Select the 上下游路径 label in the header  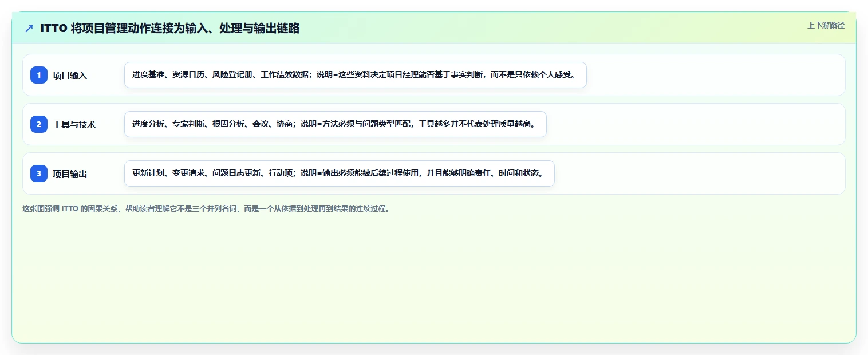[x=826, y=25]
